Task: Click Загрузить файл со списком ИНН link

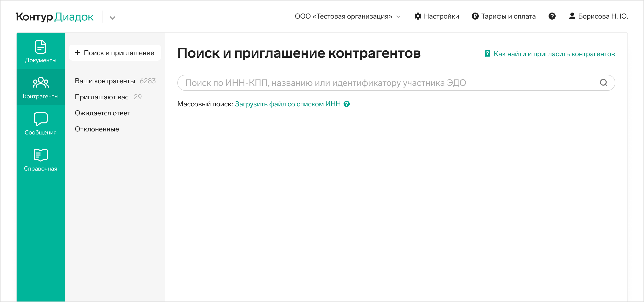Action: tap(288, 104)
